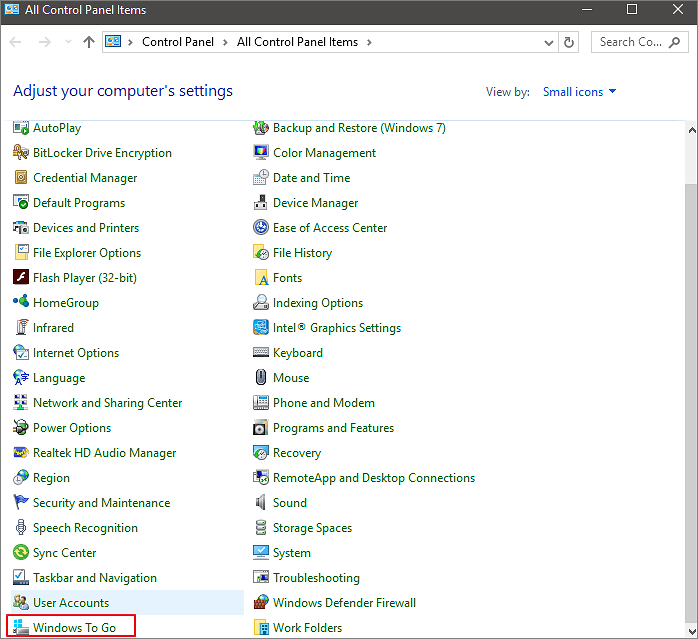Click the Programs and Features link

click(x=333, y=428)
